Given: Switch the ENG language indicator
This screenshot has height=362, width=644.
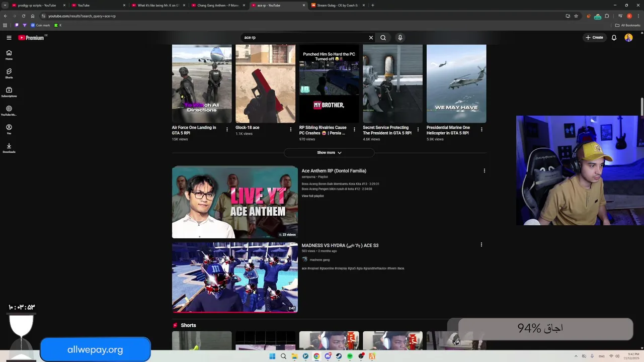Looking at the screenshot, I should [x=602, y=356].
